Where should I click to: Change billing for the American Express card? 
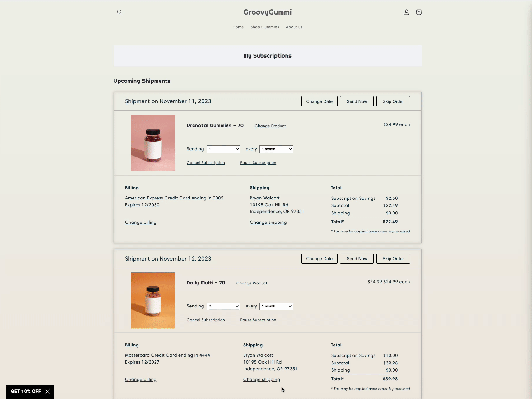click(141, 222)
